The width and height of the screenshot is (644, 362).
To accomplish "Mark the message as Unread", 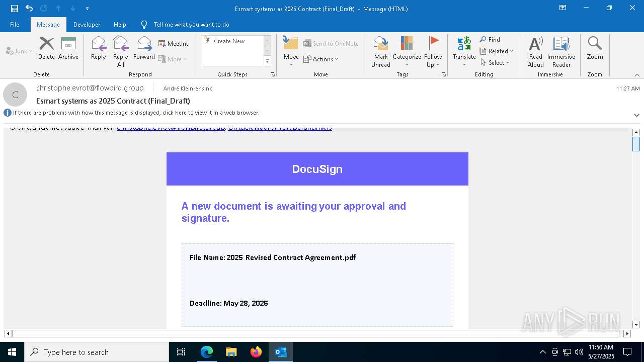I will 381,51.
